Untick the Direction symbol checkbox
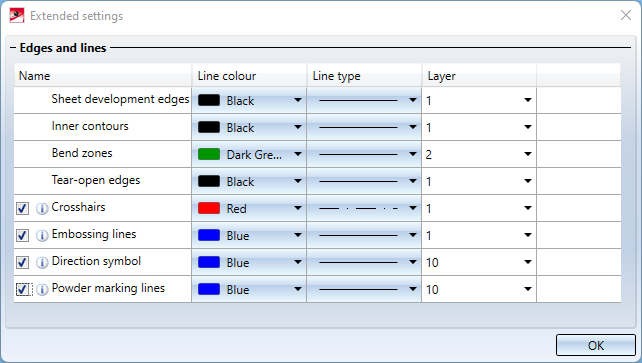642x363 pixels. click(x=23, y=263)
